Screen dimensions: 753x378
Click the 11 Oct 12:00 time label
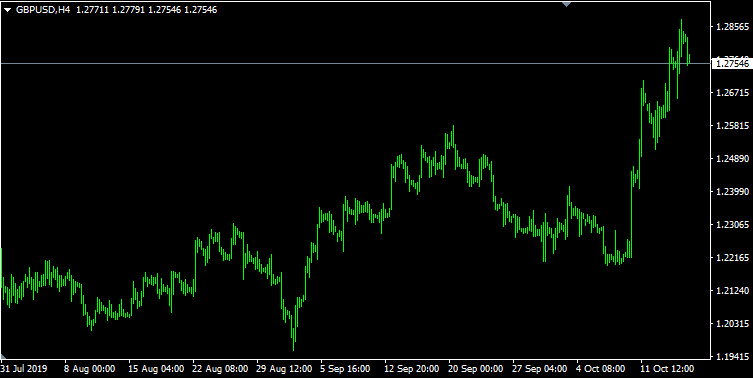pyautogui.click(x=666, y=369)
